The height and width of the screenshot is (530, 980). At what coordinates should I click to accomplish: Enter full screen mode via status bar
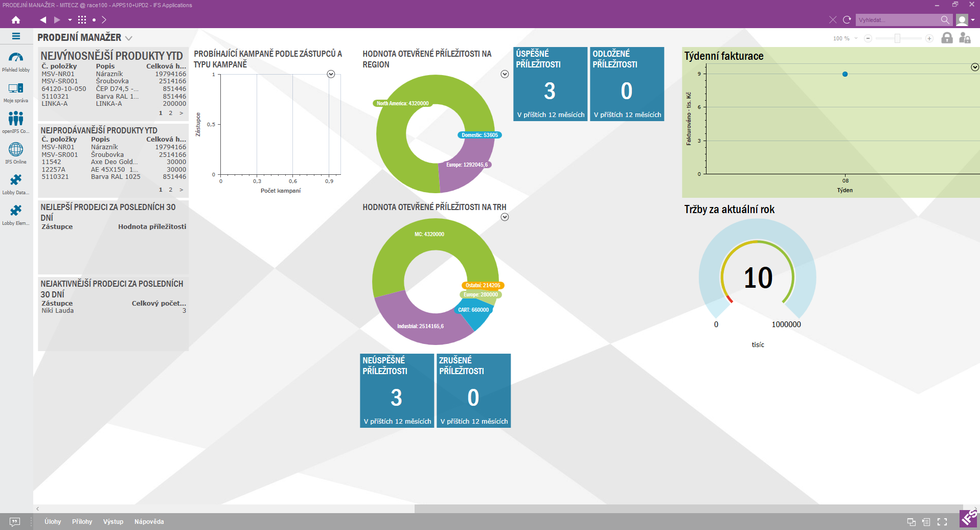(942, 522)
